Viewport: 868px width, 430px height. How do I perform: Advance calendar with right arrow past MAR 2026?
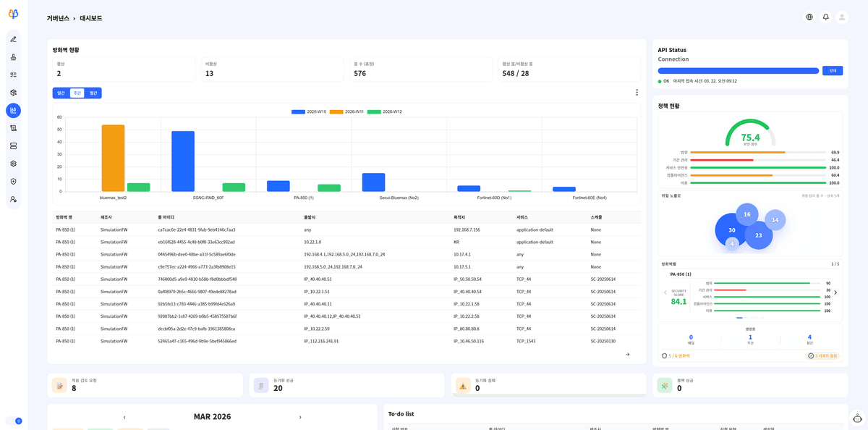point(301,418)
